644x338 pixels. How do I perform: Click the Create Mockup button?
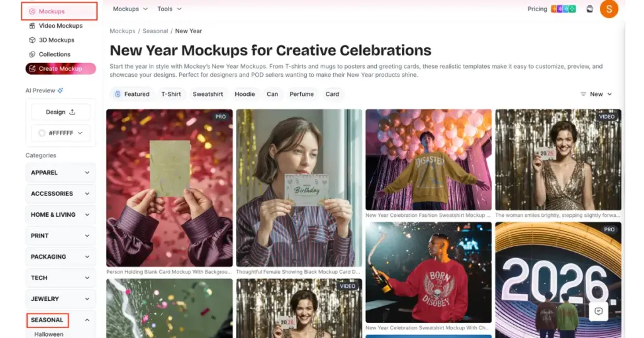tap(61, 68)
